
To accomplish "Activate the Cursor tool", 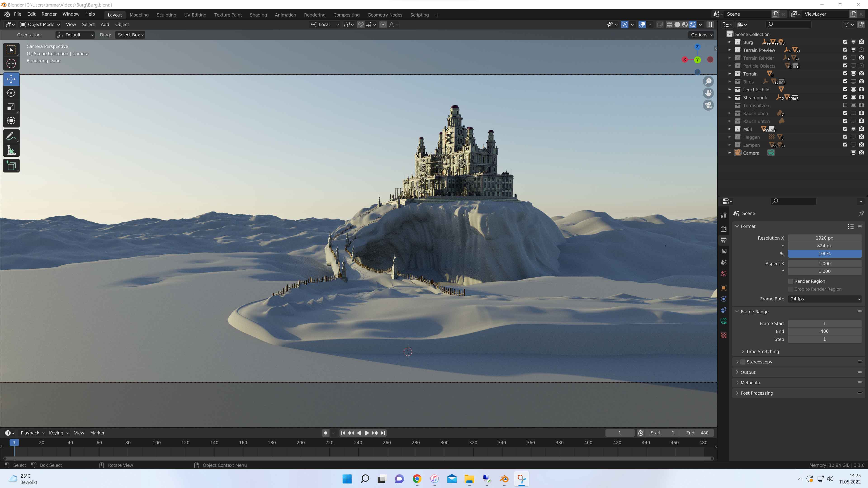I will click(11, 64).
